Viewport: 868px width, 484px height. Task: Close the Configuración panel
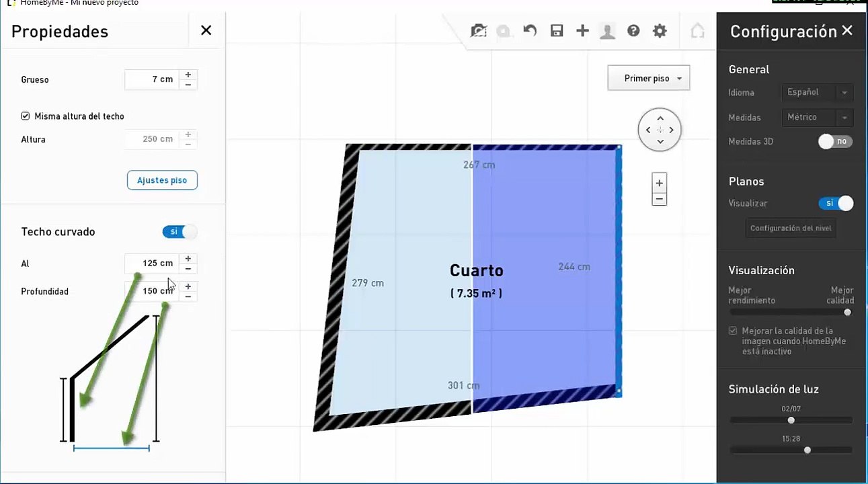[847, 30]
